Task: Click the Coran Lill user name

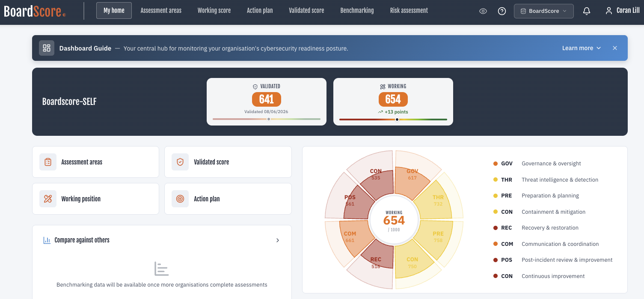Action: (628, 11)
